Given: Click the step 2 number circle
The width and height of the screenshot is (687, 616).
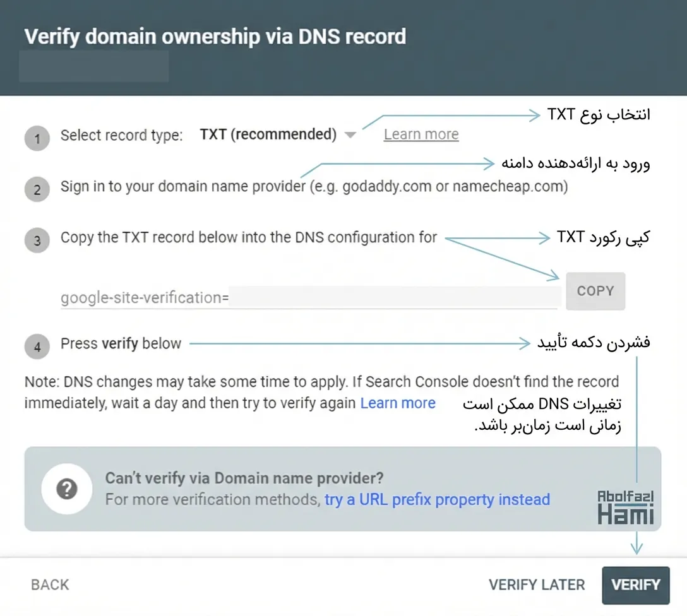Looking at the screenshot, I should pos(37,189).
